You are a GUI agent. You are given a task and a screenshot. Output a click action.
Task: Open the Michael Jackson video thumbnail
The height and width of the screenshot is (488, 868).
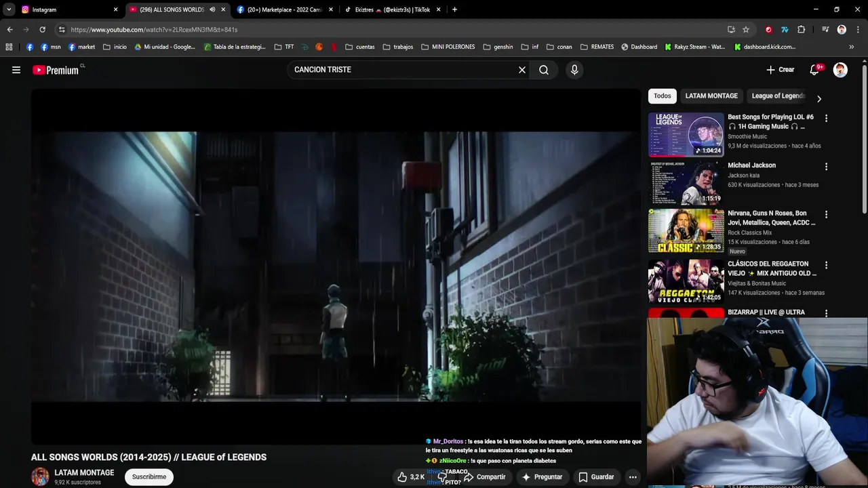(686, 182)
